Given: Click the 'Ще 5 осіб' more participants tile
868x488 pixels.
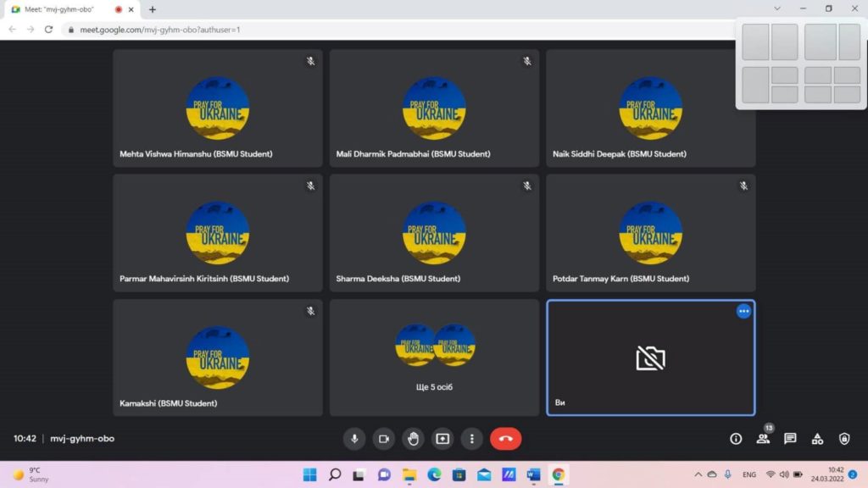Looking at the screenshot, I should click(434, 358).
